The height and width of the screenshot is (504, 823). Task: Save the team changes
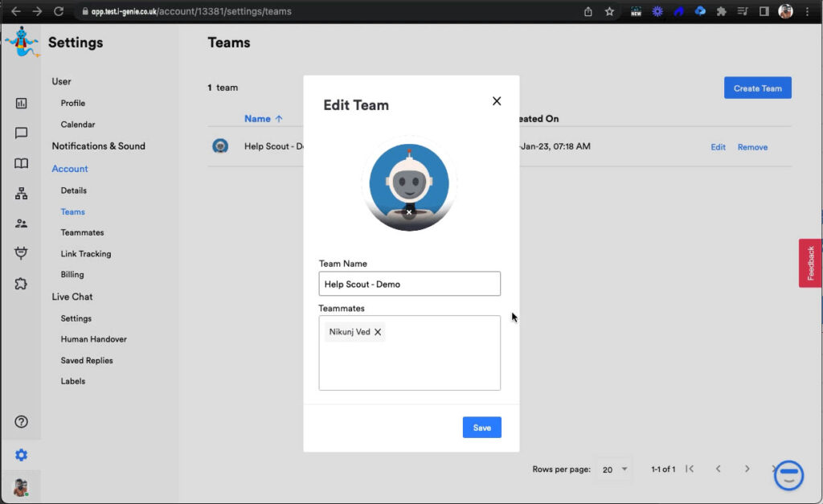point(481,428)
